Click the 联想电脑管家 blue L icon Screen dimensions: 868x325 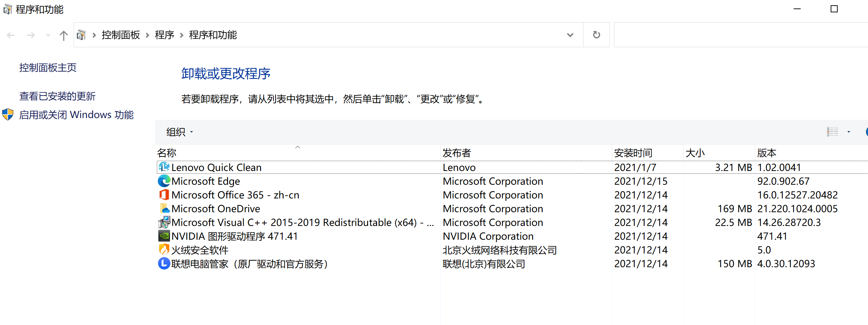tap(164, 263)
